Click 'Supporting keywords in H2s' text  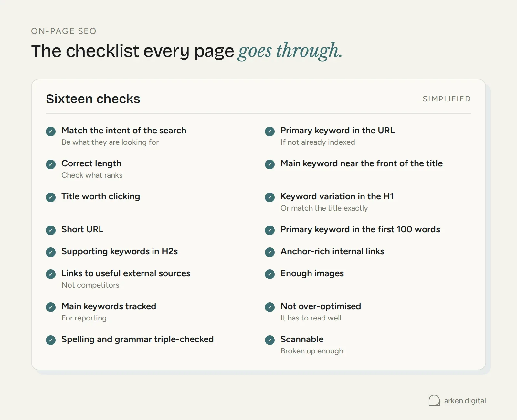[x=120, y=251]
